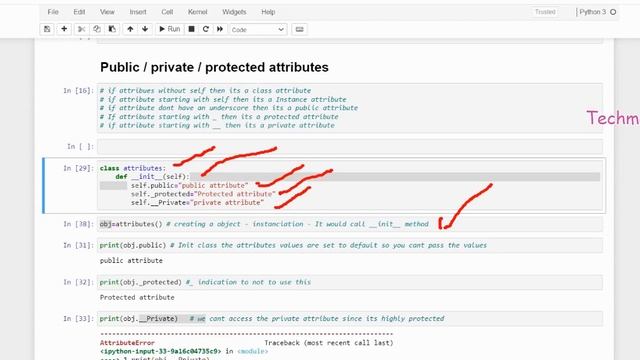
Task: Click the red AttributeError text
Action: pos(127,343)
